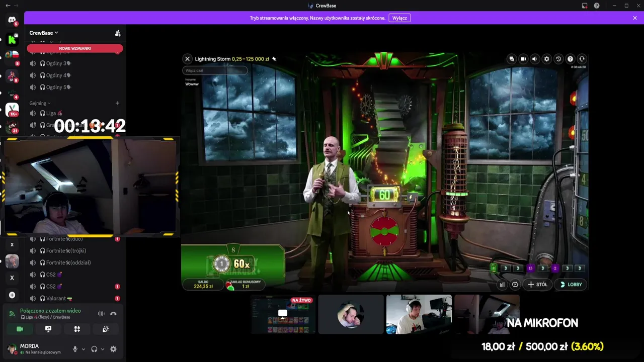Click the SALDO 224,35 zł display

203,284
